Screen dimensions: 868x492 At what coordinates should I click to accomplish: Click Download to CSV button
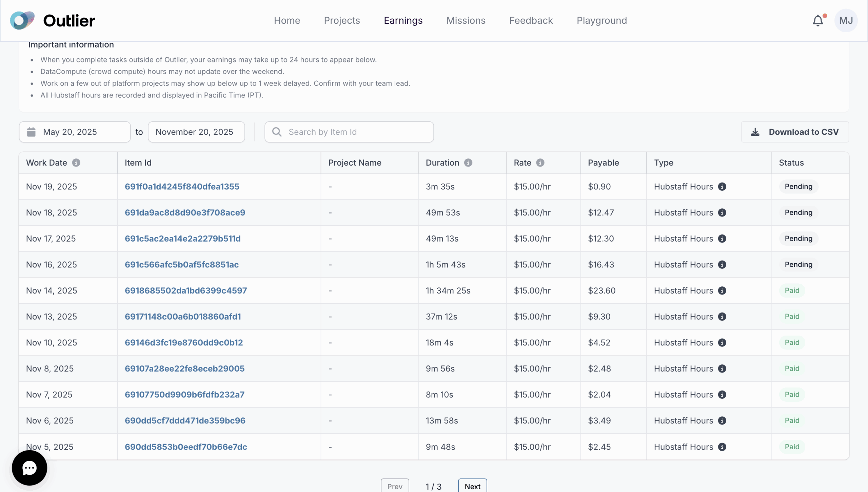pyautogui.click(x=795, y=132)
